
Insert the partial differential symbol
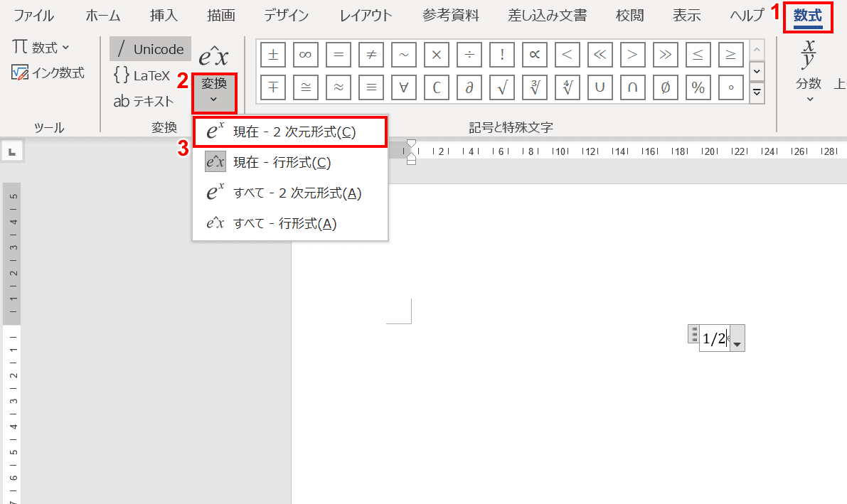click(x=469, y=87)
